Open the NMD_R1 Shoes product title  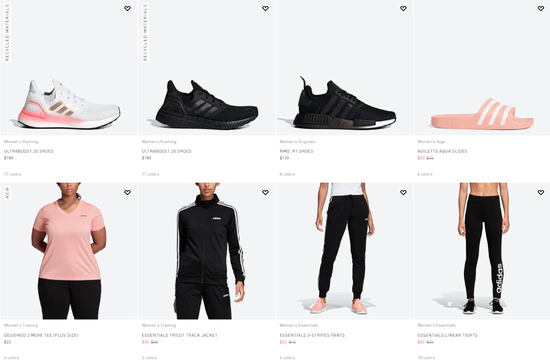point(296,151)
